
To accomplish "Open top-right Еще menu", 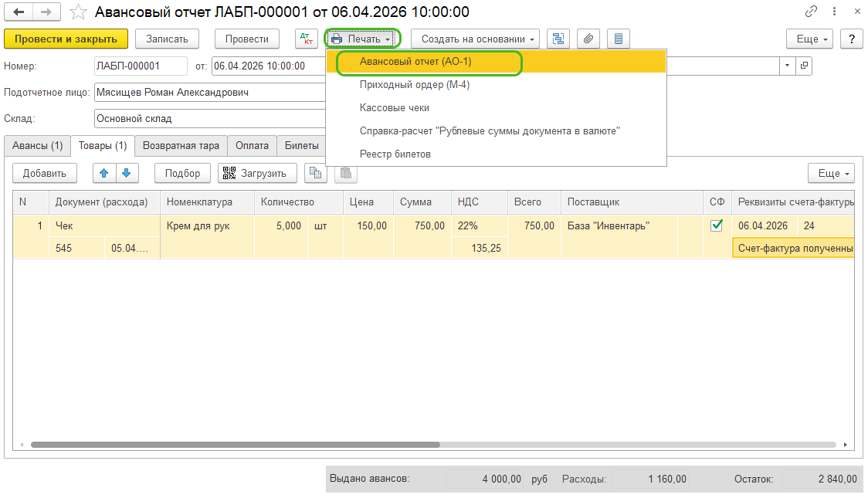I will click(x=809, y=39).
